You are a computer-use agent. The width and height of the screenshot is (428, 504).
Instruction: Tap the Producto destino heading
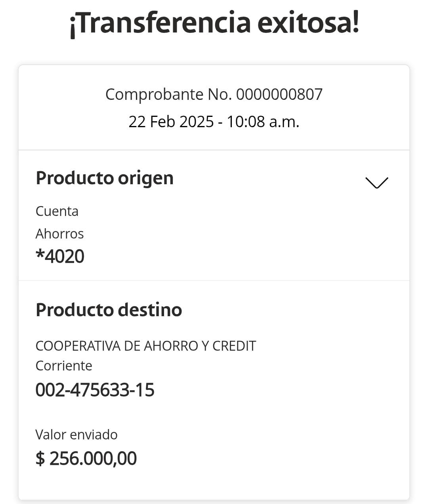[109, 310]
